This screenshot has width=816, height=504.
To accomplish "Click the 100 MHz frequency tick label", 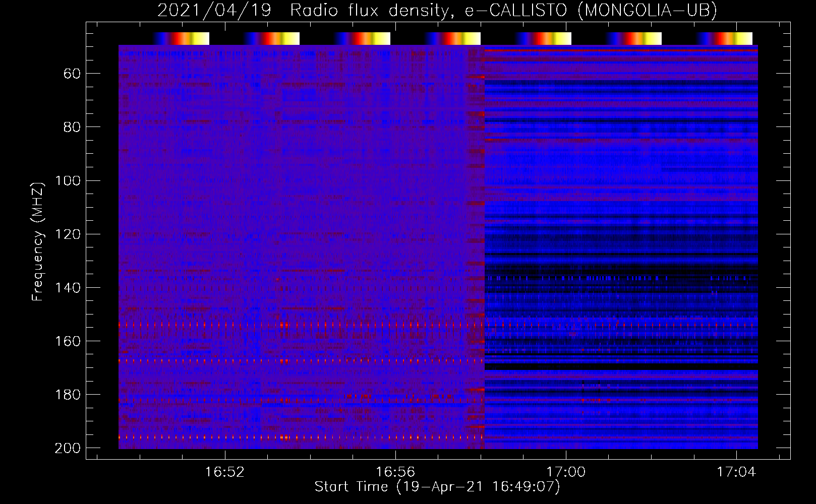I will coord(68,180).
